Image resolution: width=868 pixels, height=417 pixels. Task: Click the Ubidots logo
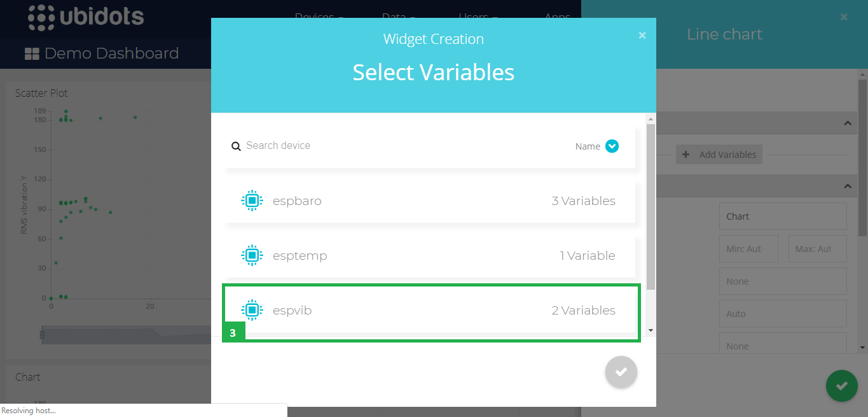tap(86, 17)
